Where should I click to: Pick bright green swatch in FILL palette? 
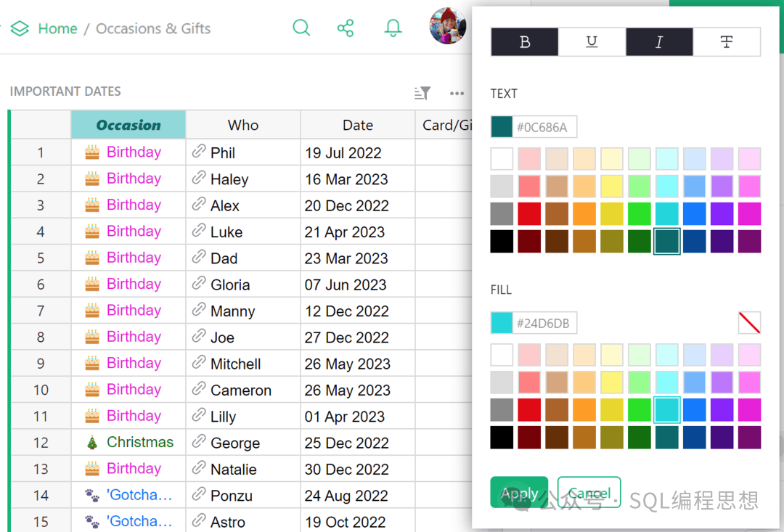pyautogui.click(x=639, y=410)
